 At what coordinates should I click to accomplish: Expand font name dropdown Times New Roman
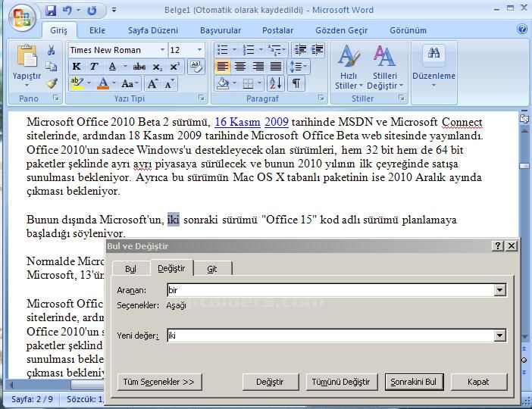pyautogui.click(x=162, y=50)
